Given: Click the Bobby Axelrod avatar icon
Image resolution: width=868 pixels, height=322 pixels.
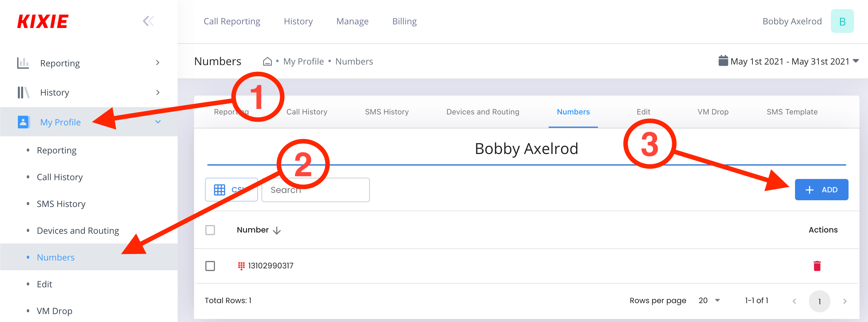Looking at the screenshot, I should pyautogui.click(x=842, y=21).
